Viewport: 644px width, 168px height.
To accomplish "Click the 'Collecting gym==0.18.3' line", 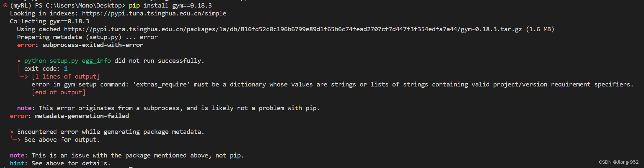I will pos(50,21).
